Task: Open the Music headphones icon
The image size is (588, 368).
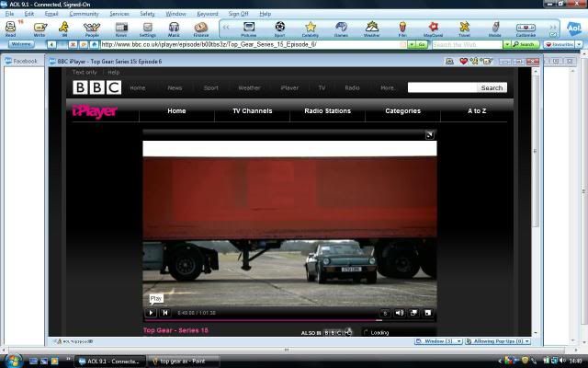Action: coord(174,29)
